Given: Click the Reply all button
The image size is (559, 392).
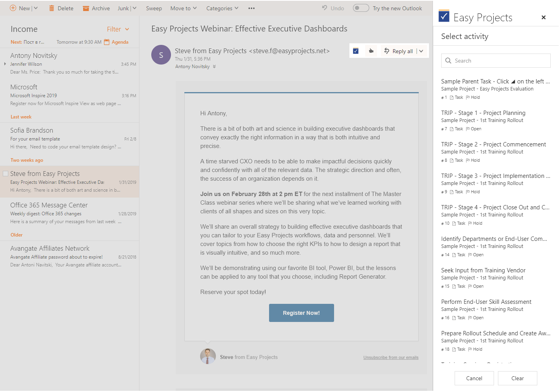Looking at the screenshot, I should (x=398, y=51).
